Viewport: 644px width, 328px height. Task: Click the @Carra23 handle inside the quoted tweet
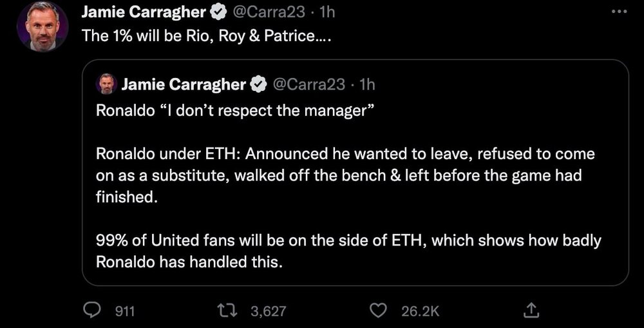click(309, 84)
